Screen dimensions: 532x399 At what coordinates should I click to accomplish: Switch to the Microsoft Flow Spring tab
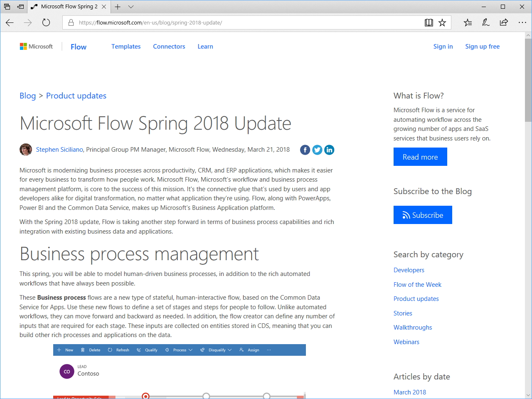(69, 7)
